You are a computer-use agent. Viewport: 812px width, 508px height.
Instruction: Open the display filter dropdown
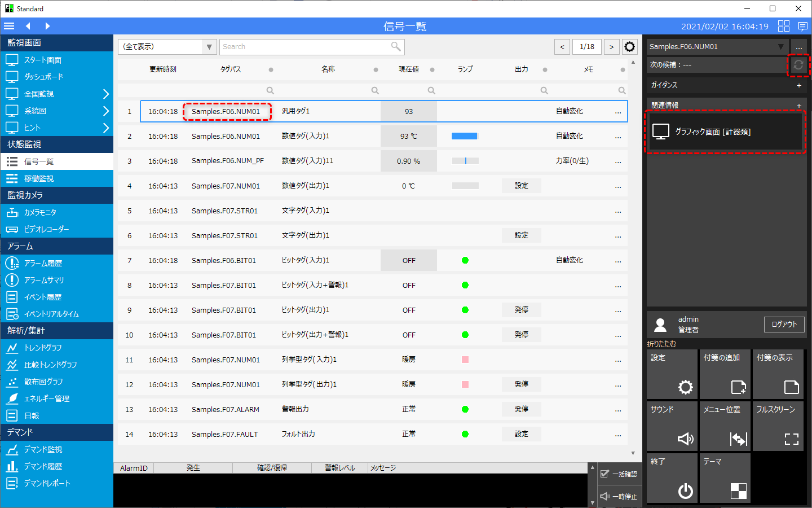167,47
